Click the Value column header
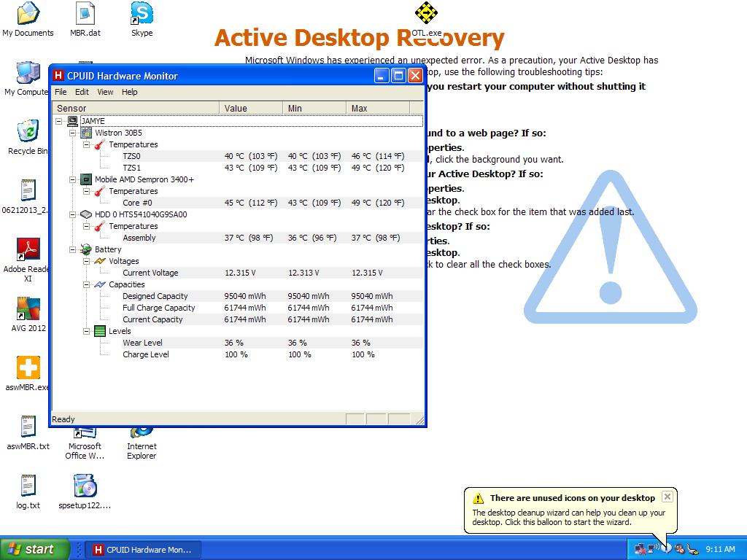The image size is (747, 560). [x=251, y=108]
